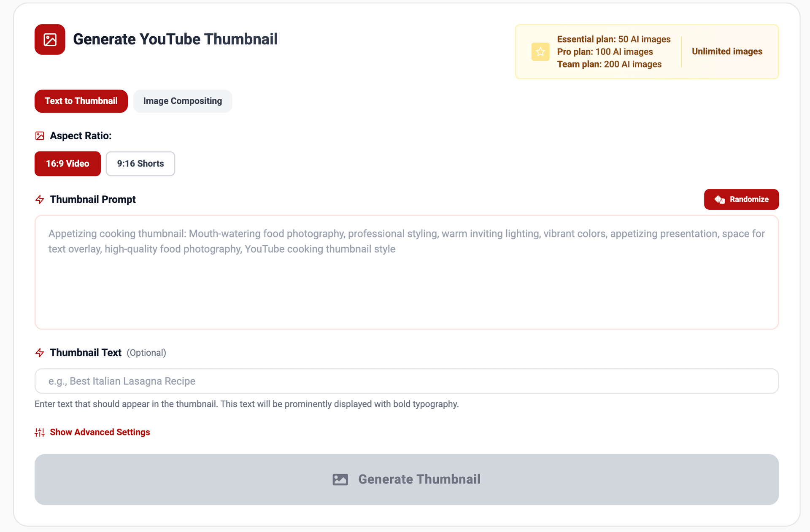
Task: Select the 9:16 Shorts aspect ratio
Action: (x=140, y=164)
